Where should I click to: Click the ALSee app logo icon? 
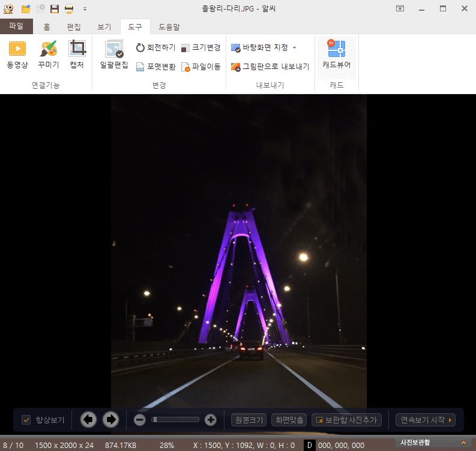coord(8,9)
